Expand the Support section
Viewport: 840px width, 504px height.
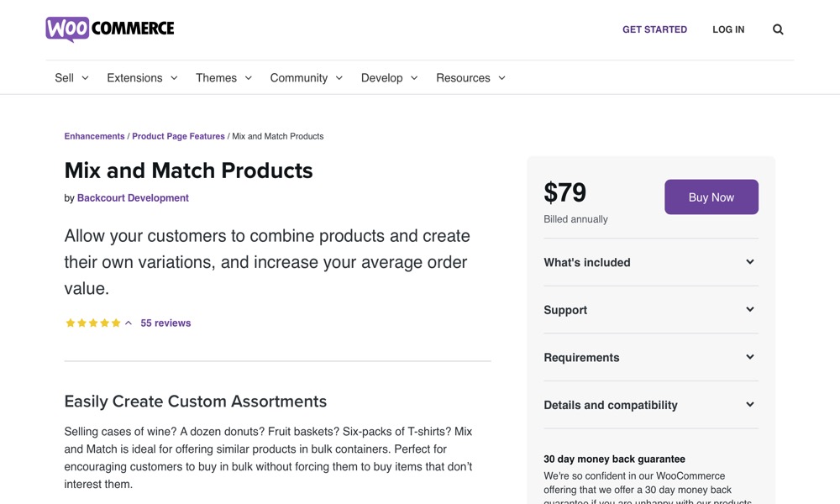tap(651, 310)
